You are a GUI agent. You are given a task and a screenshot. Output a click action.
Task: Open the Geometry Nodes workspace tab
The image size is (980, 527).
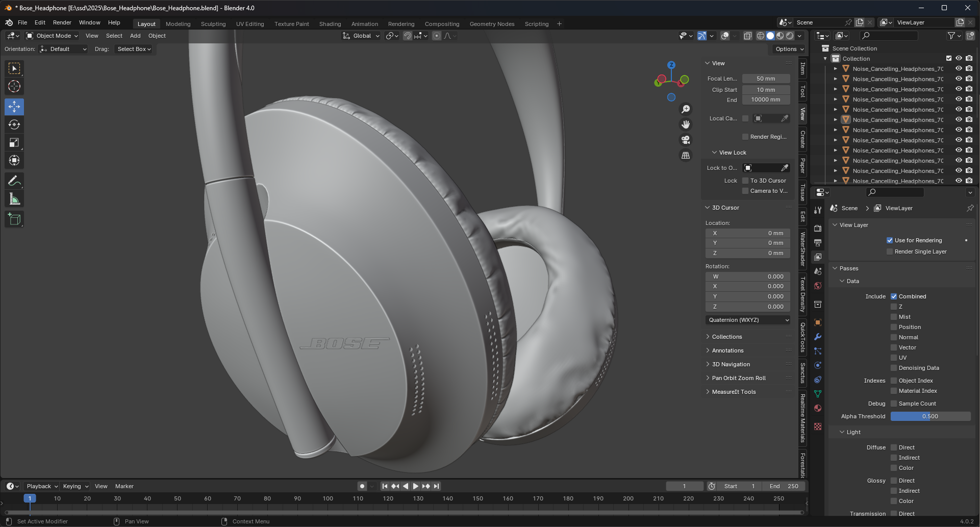click(492, 24)
